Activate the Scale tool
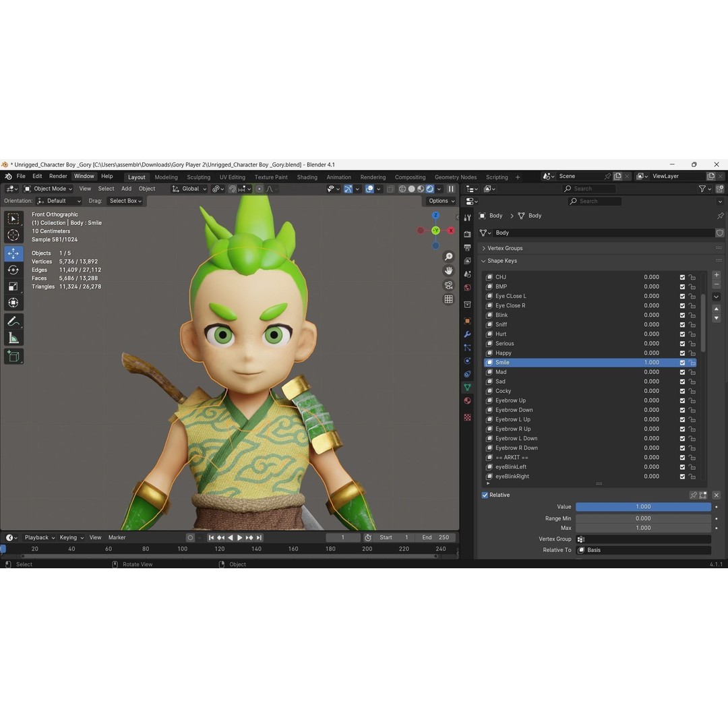 [x=13, y=286]
